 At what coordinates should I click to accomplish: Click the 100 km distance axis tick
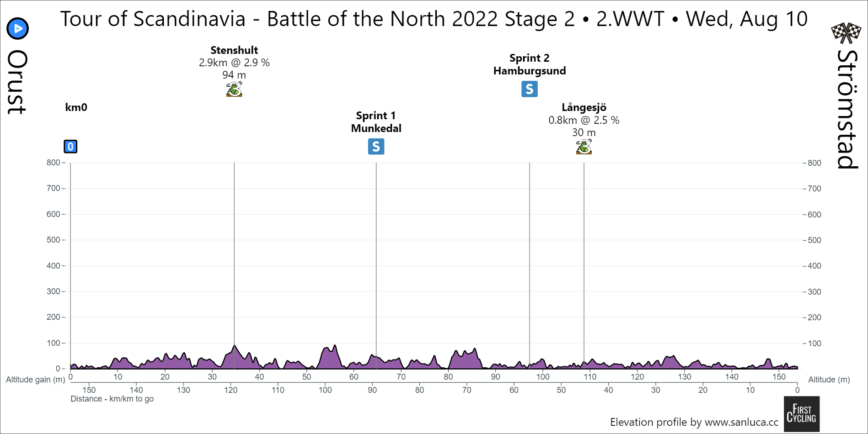point(543,377)
